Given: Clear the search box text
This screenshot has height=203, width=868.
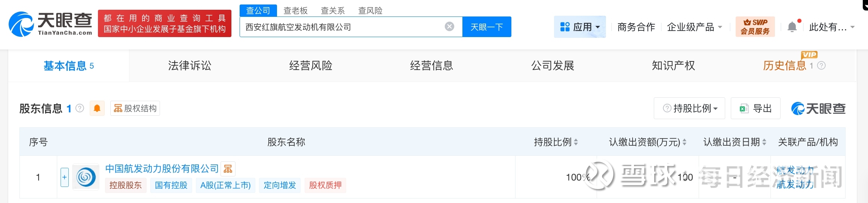Looking at the screenshot, I should [x=449, y=27].
